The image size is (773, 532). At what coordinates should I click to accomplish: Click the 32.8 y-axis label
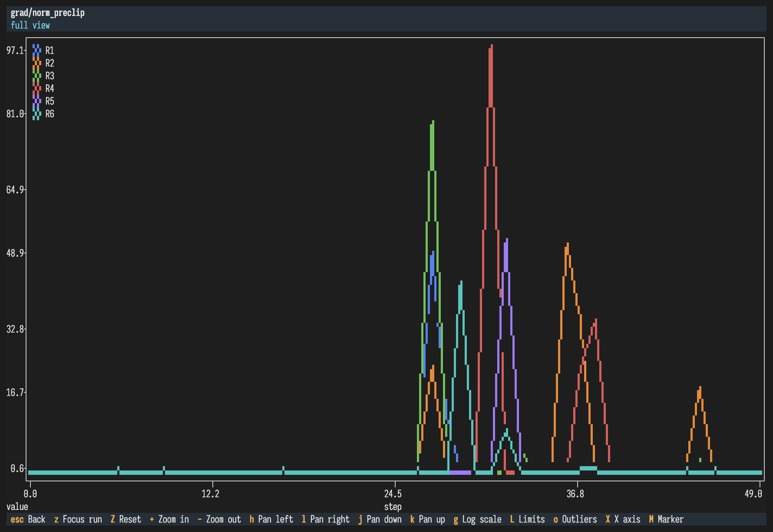tap(15, 329)
